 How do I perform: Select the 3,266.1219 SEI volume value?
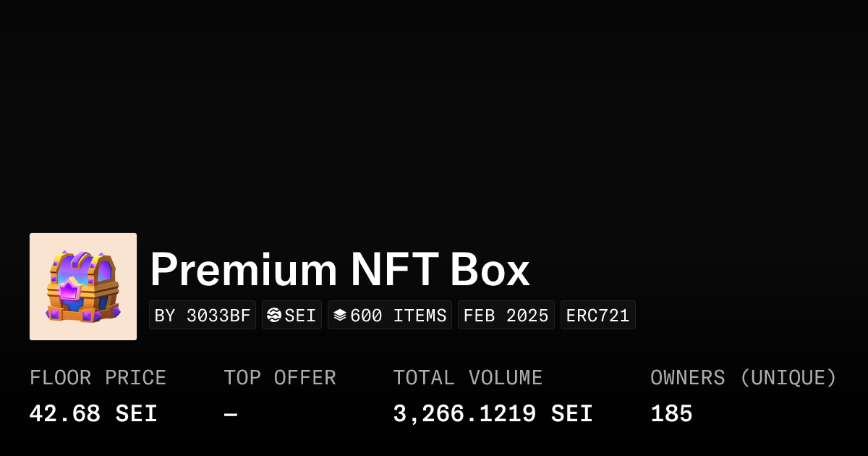click(x=493, y=414)
